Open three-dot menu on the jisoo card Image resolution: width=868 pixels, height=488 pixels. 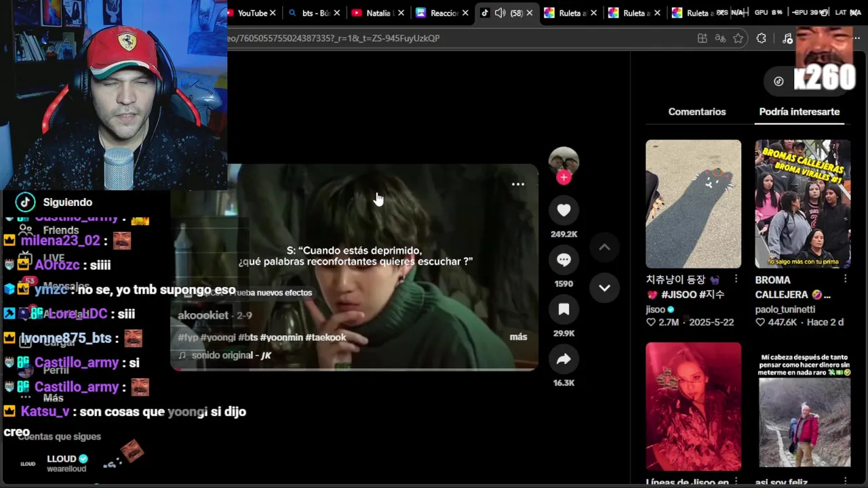pyautogui.click(x=736, y=279)
